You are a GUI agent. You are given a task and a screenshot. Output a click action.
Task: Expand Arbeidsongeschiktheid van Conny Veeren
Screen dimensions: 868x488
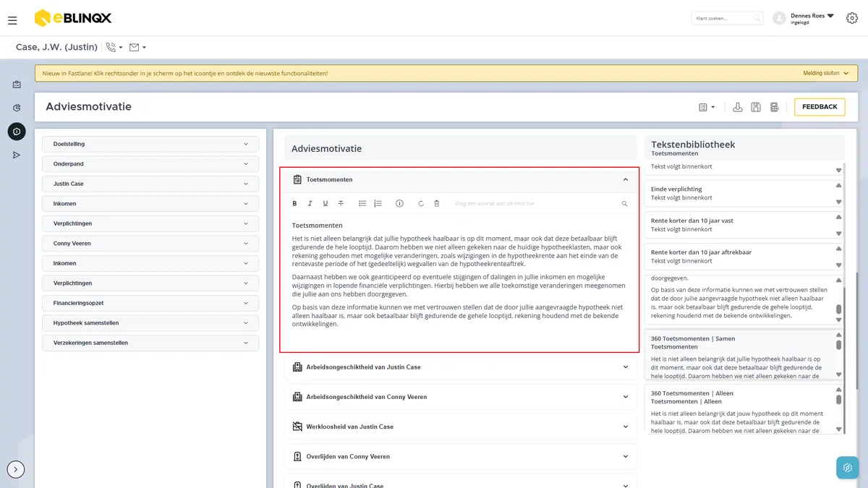(x=461, y=397)
